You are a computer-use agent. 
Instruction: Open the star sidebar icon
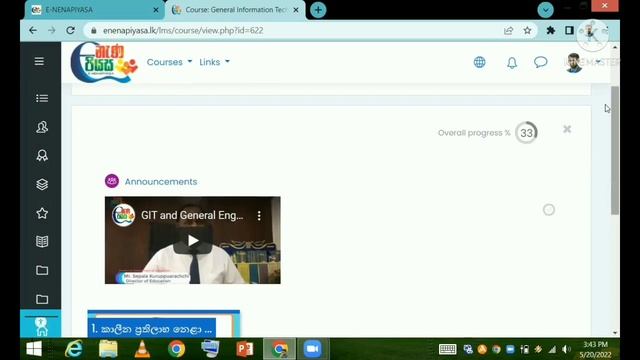tap(42, 213)
